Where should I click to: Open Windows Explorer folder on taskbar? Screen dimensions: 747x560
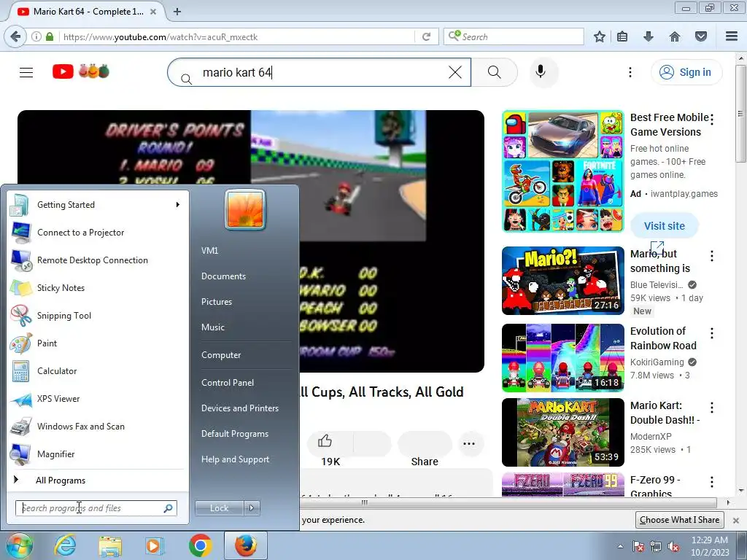[111, 545]
